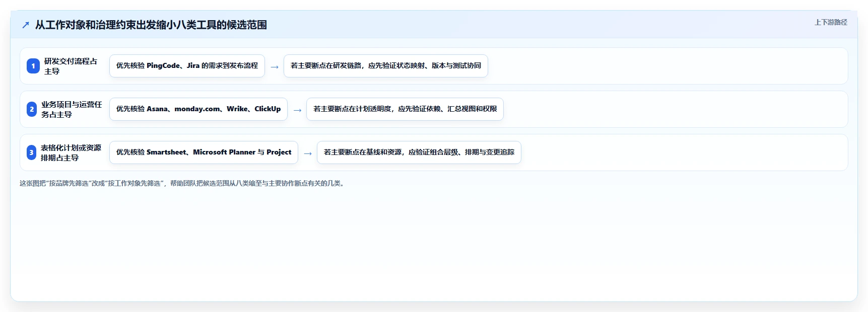Click the 上下游路径 label
The width and height of the screenshot is (868, 312).
point(831,22)
